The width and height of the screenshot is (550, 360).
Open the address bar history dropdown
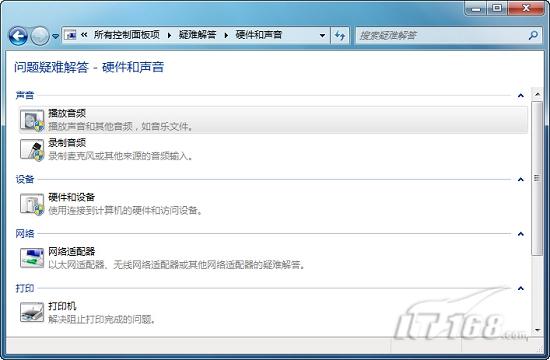coord(322,35)
